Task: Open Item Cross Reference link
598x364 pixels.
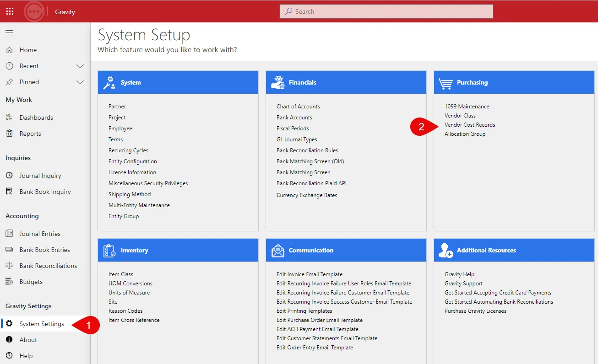Action: 134,320
